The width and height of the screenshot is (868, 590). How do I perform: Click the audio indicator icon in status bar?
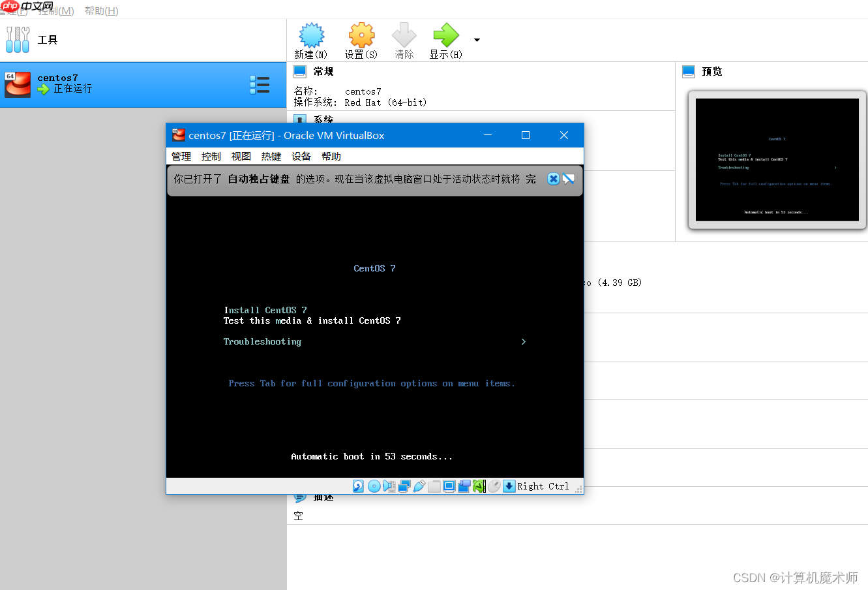[389, 486]
